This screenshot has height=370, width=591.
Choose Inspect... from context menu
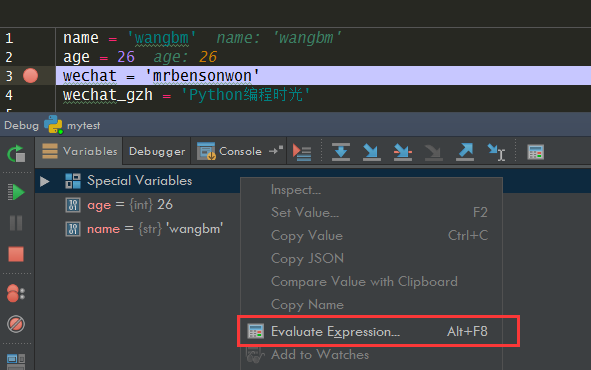[371, 190]
